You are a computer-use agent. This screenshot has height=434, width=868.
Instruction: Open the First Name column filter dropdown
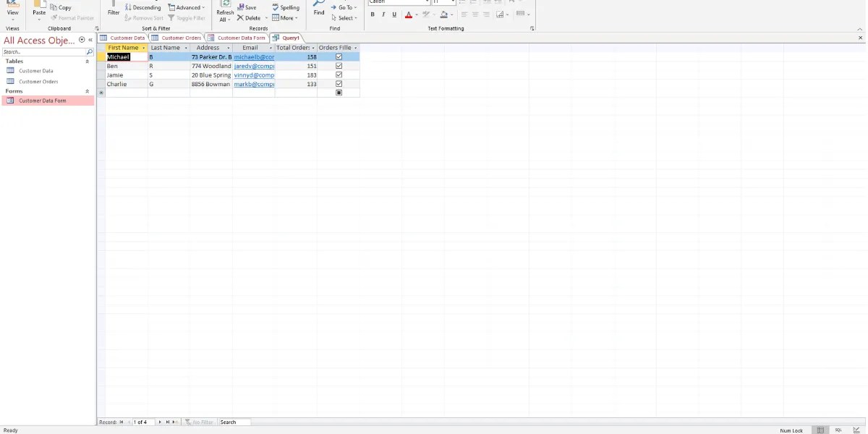143,48
